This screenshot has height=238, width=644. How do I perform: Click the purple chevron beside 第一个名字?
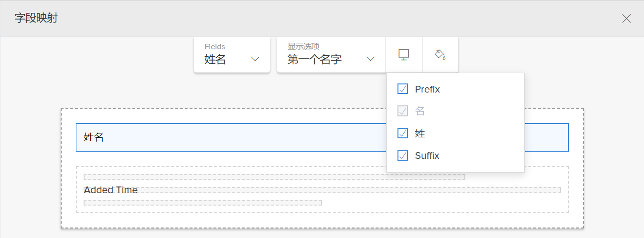click(370, 59)
